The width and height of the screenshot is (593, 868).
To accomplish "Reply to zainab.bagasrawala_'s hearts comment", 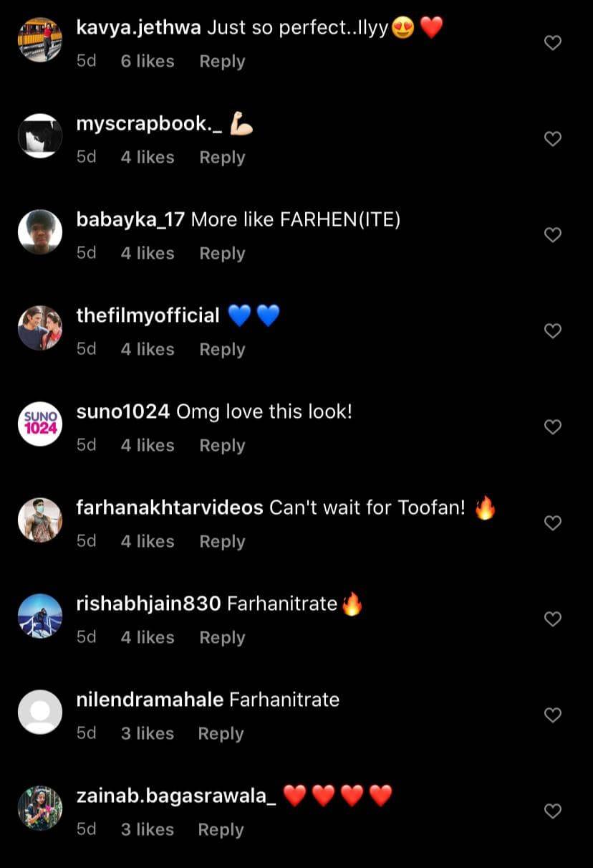I will pyautogui.click(x=221, y=830).
